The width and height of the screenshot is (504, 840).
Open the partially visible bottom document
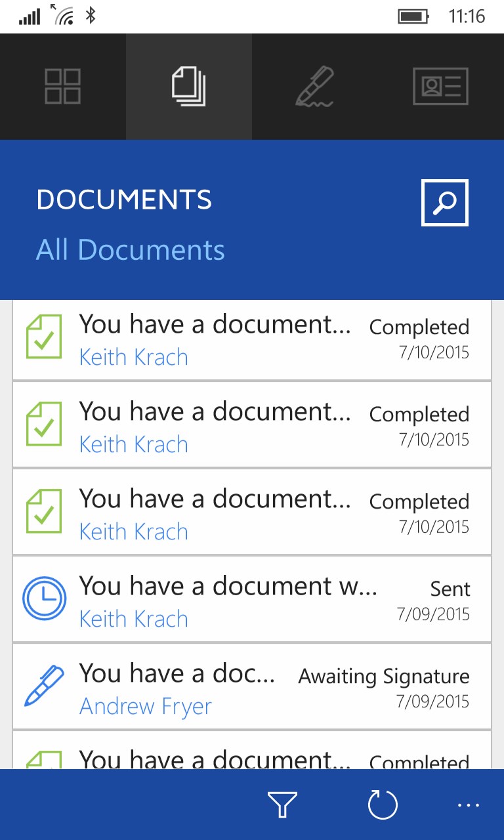pyautogui.click(x=252, y=750)
